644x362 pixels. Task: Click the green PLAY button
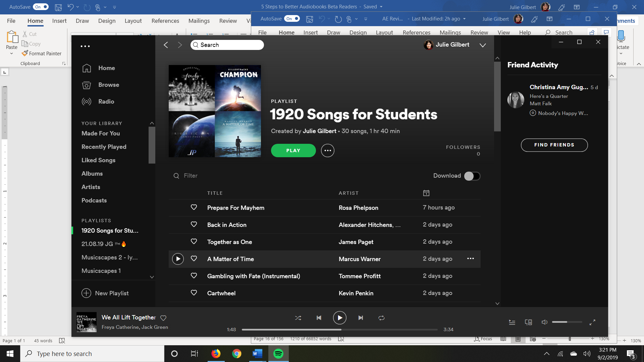[293, 150]
